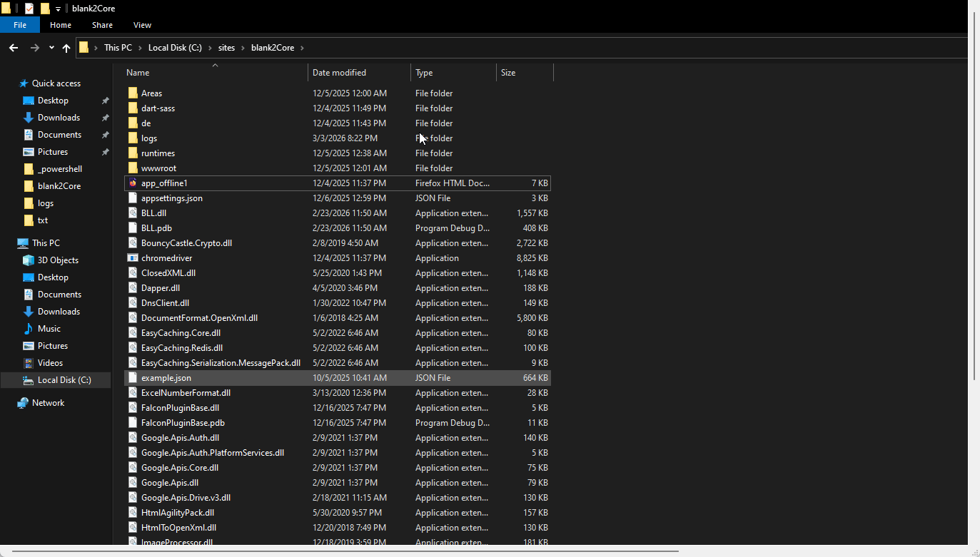Expand the chevron after This PC breadcrumb
Screen dimensions: 980x557
pyautogui.click(x=140, y=48)
